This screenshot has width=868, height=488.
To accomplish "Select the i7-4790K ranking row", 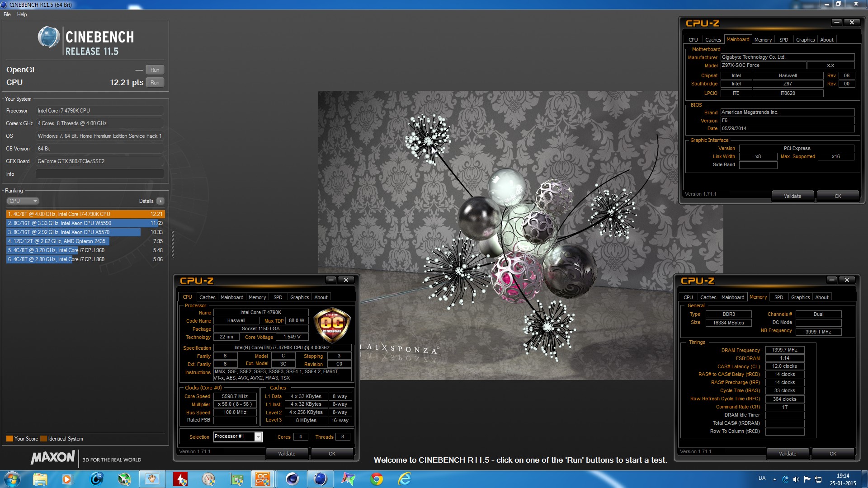I will [85, 214].
